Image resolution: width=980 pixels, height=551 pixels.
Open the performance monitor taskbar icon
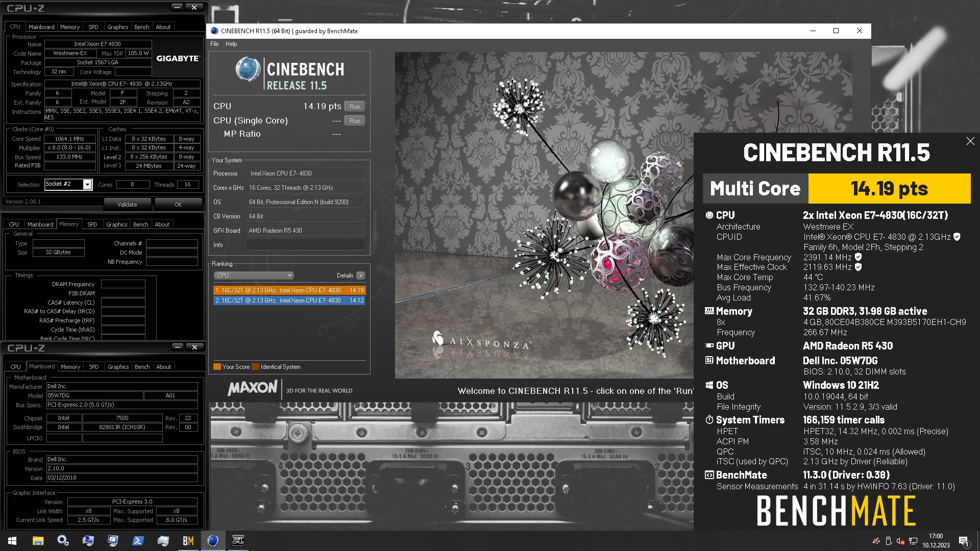pyautogui.click(x=163, y=541)
